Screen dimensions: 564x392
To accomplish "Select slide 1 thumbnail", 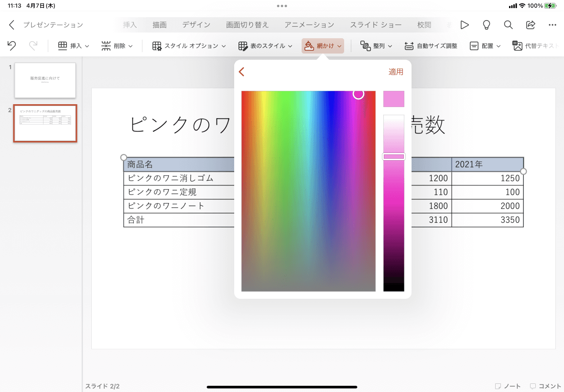I will [45, 80].
